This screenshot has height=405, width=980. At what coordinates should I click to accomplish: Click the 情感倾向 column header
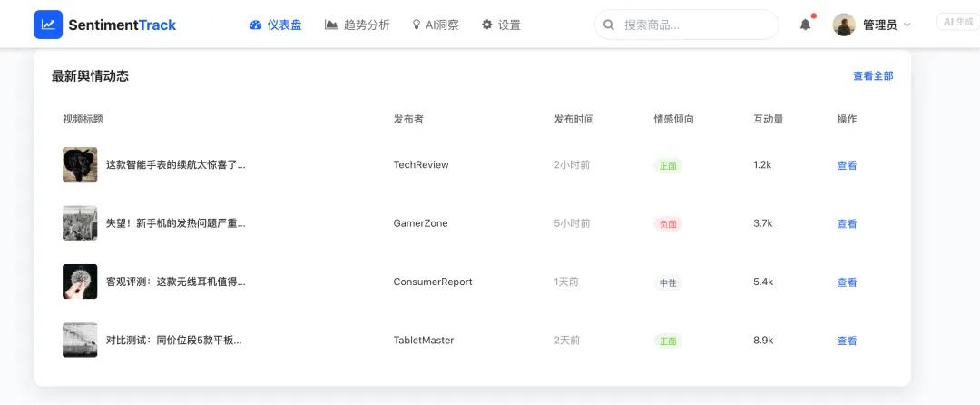pos(673,119)
